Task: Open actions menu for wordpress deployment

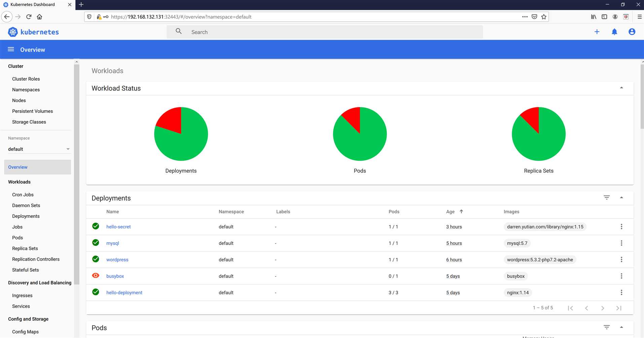Action: point(621,260)
